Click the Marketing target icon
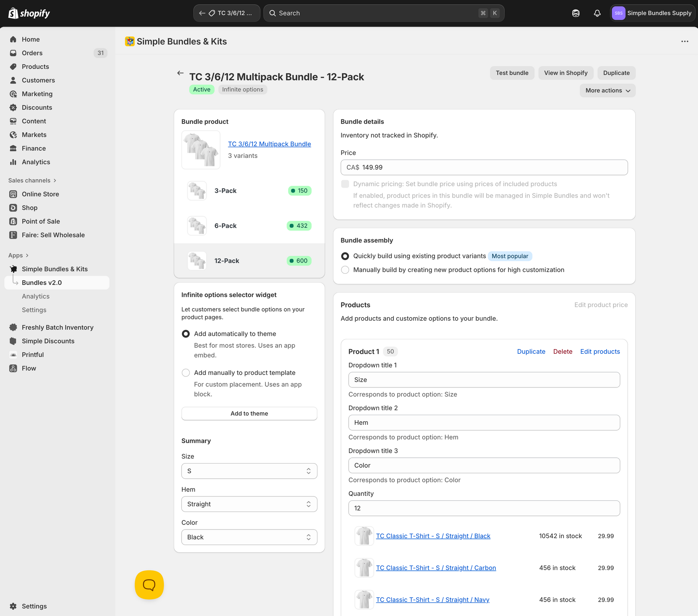 coord(13,94)
